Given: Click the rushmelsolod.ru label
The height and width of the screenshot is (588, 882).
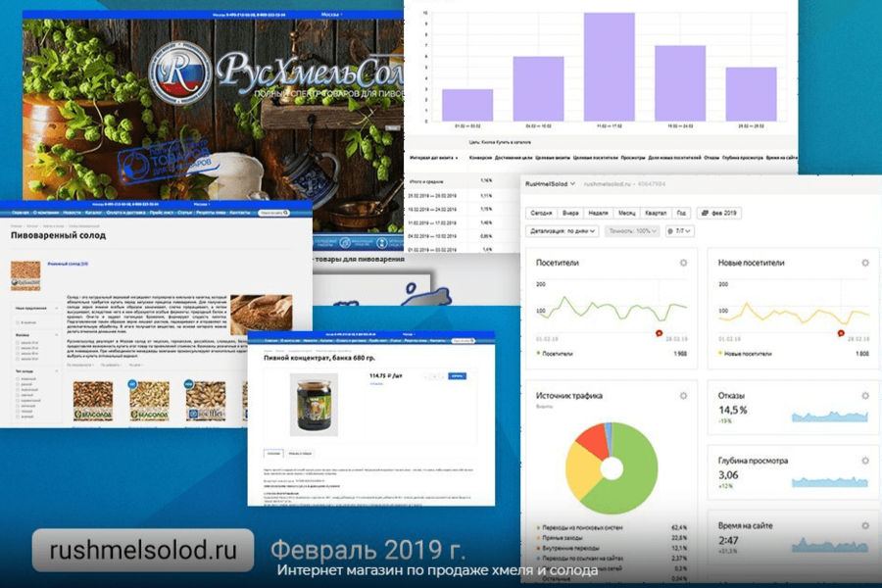Looking at the screenshot, I should click(143, 551).
